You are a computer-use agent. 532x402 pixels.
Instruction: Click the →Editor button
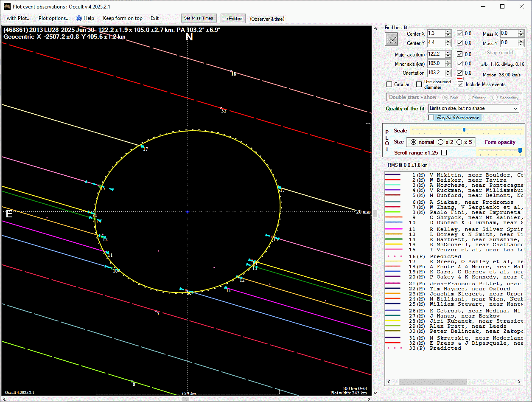click(x=233, y=19)
